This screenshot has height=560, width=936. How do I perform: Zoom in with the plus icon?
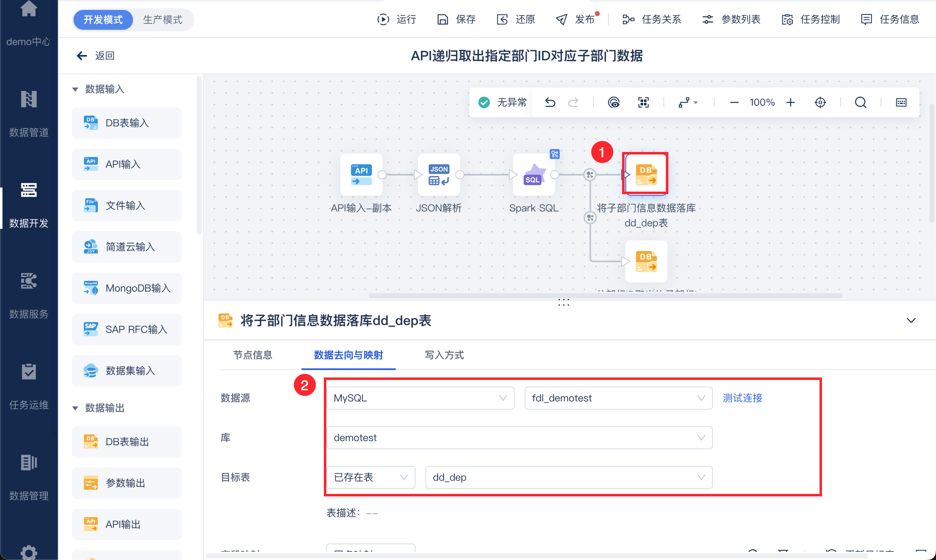[790, 102]
